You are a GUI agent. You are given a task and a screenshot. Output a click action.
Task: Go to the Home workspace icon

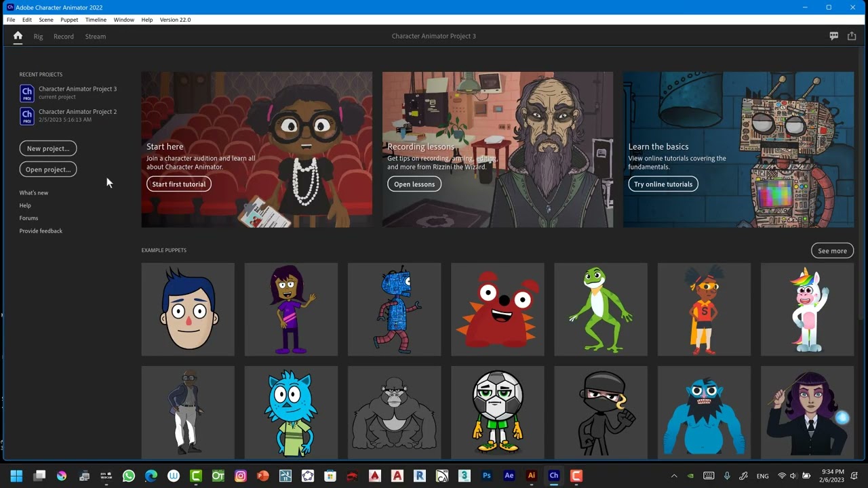tap(18, 36)
